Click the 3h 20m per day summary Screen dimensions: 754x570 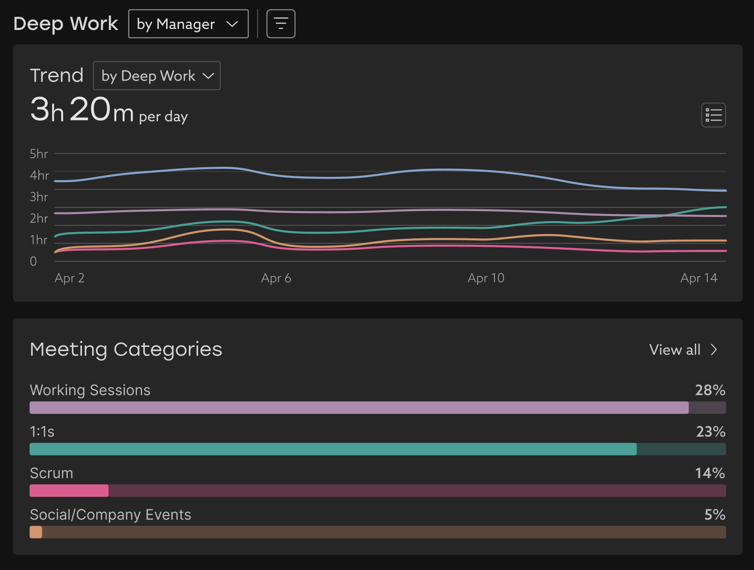[x=109, y=110]
